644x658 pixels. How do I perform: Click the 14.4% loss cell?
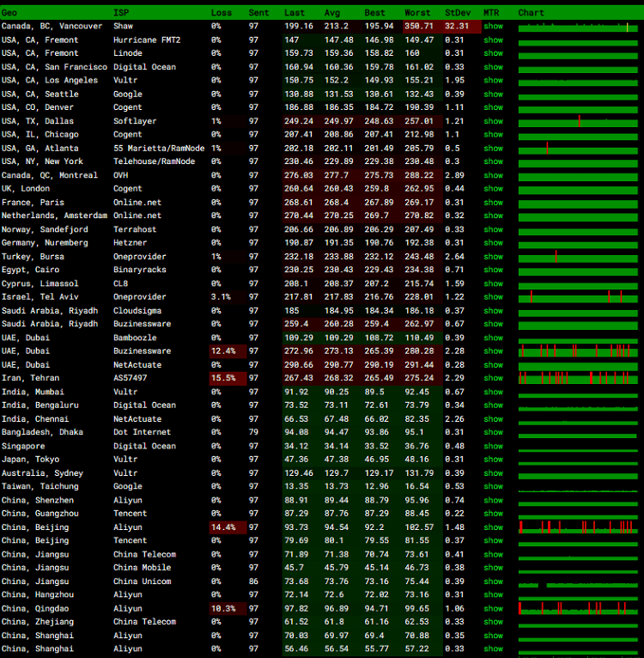(228, 527)
